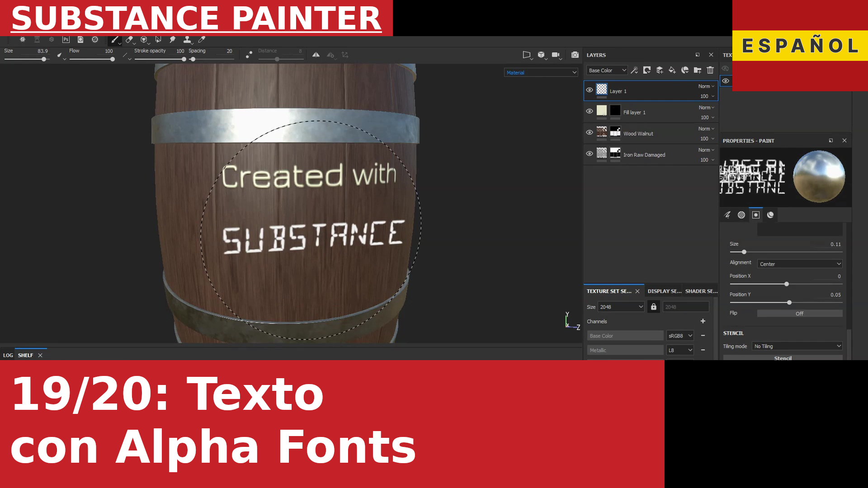Open the Base Color channel dropdown in Layers
Viewport: 868px width, 488px height.
point(607,70)
